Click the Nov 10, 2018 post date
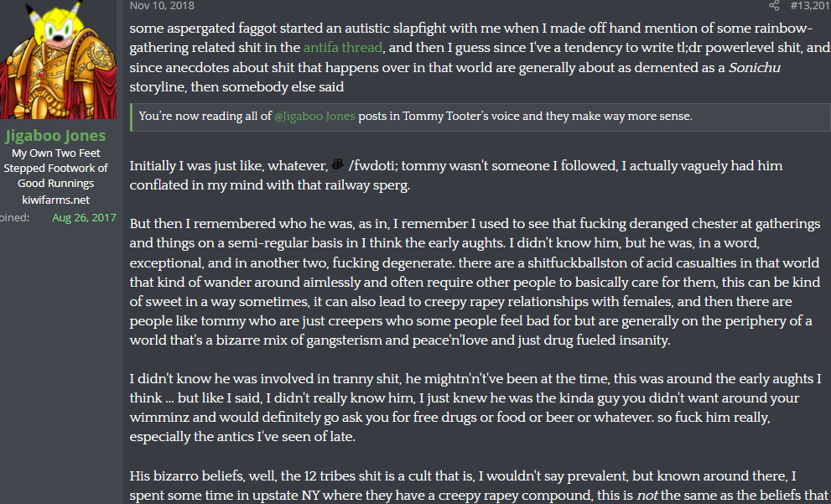Viewport: 831px width, 504px height. pyautogui.click(x=162, y=6)
